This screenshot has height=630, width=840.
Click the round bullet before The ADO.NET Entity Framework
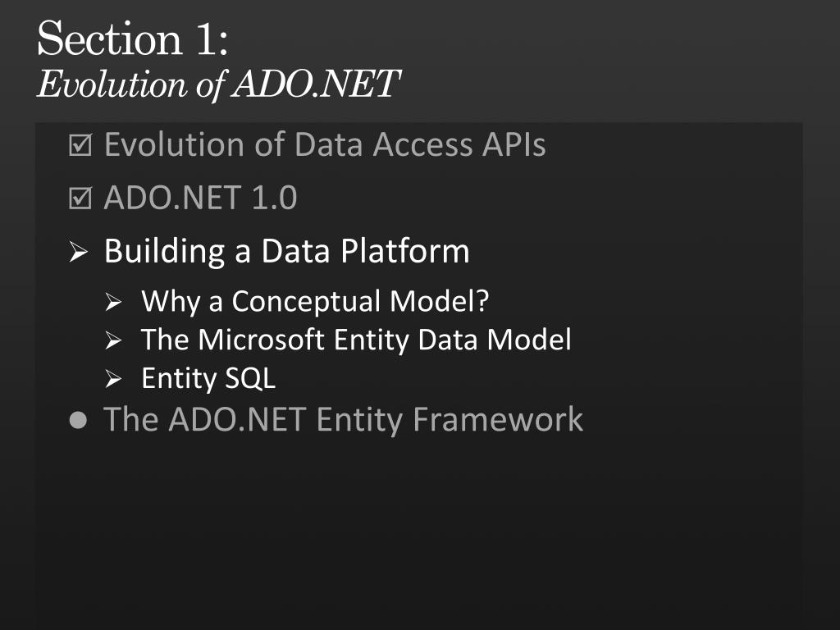[x=78, y=420]
